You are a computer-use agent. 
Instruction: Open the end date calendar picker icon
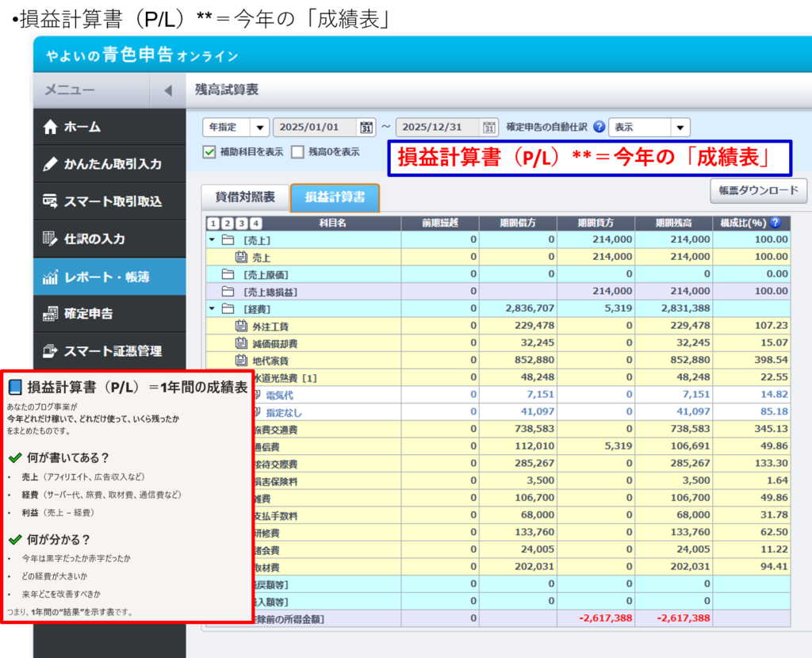[x=490, y=128]
